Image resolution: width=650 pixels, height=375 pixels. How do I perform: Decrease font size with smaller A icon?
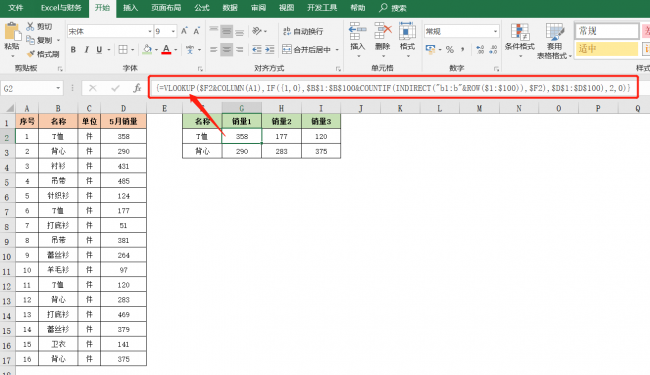[x=197, y=31]
